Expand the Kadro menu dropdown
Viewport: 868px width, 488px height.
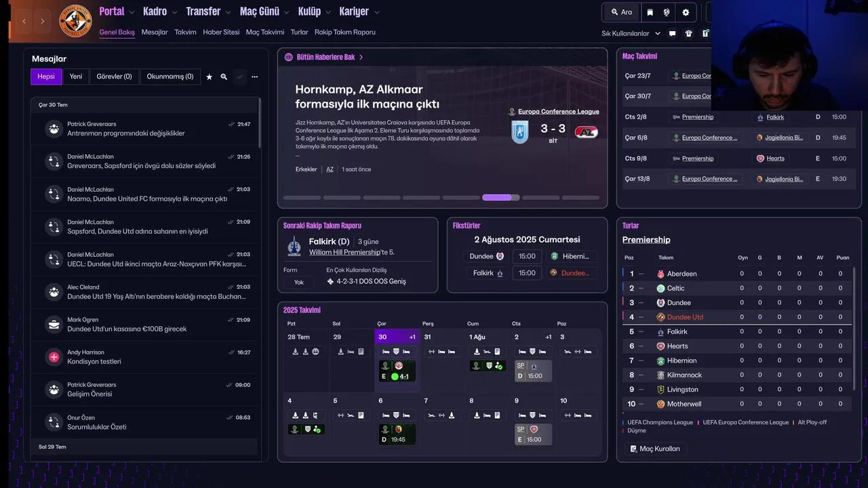click(159, 12)
